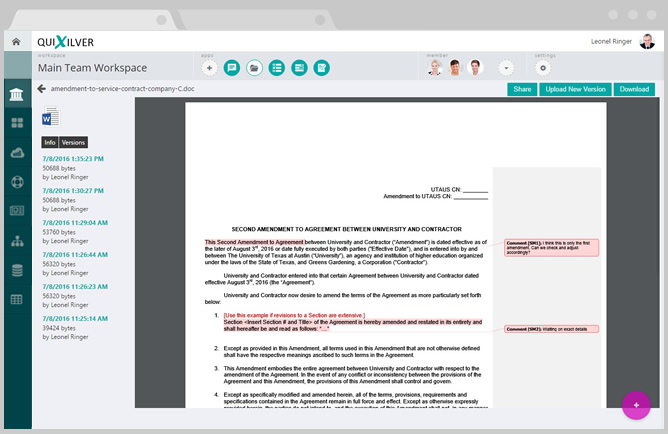Open version 7/8/2016 1:35:23 PM
This screenshot has width=668, height=434.
[x=73, y=158]
